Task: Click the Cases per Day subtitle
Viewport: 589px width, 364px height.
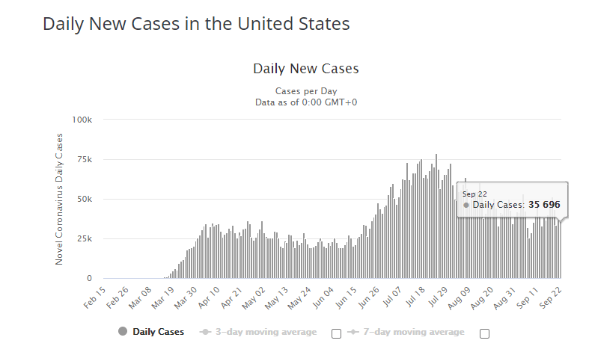Action: (x=306, y=92)
